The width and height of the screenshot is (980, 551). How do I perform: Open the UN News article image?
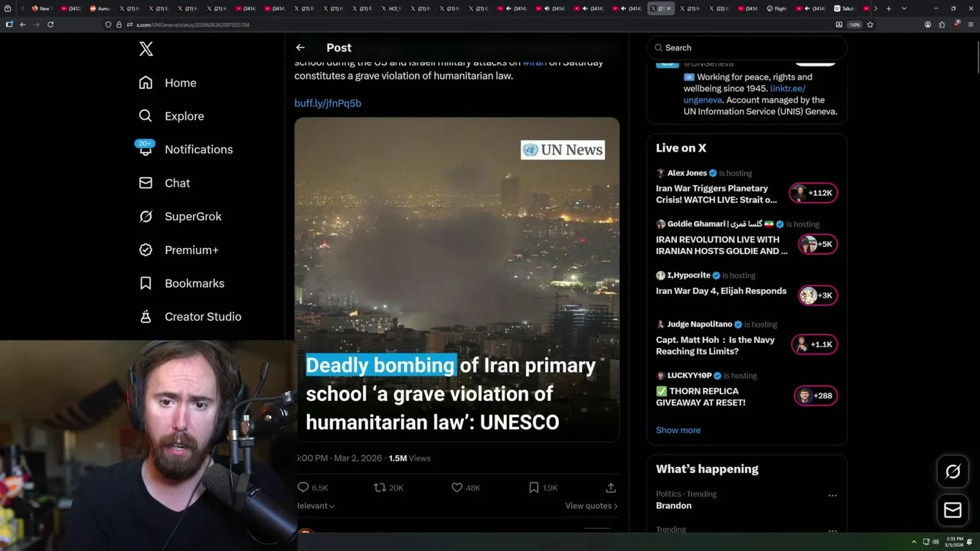457,279
